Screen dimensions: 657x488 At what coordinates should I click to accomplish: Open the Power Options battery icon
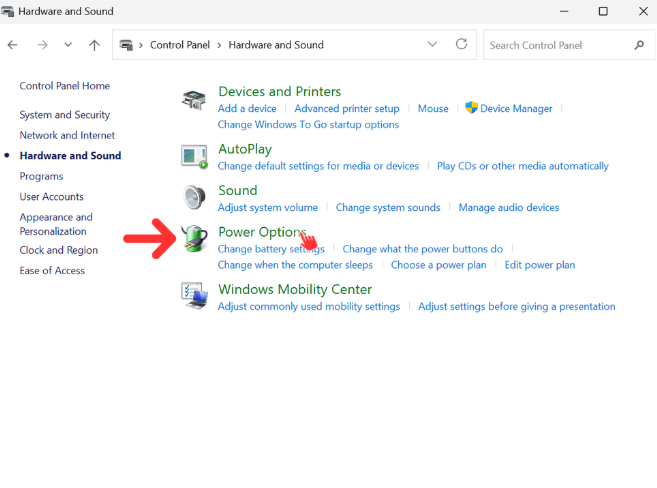(x=194, y=238)
